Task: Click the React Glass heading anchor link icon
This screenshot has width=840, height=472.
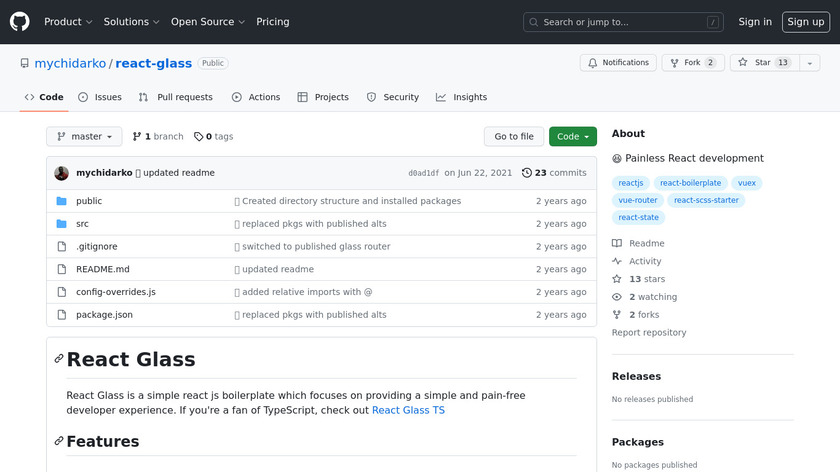Action: 59,359
